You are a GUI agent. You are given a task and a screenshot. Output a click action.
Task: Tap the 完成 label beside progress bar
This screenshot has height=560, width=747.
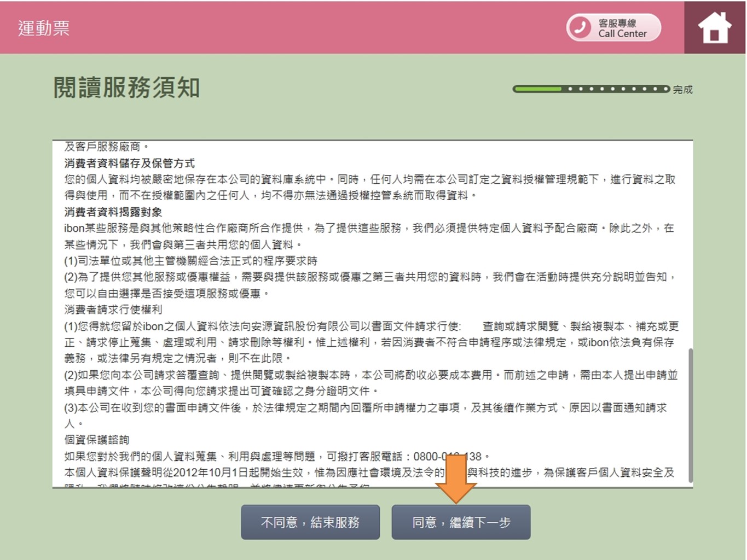682,90
